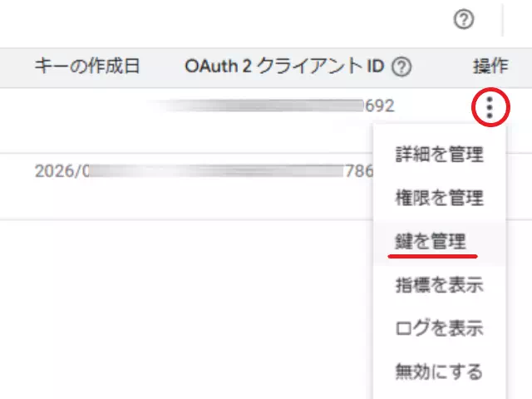Open 鍵を管理 from the actions menu

click(x=432, y=242)
